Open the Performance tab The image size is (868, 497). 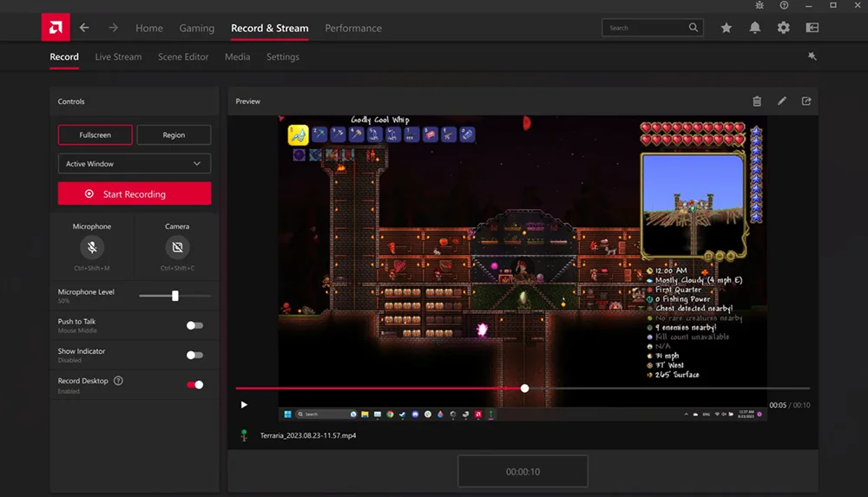[x=353, y=29]
